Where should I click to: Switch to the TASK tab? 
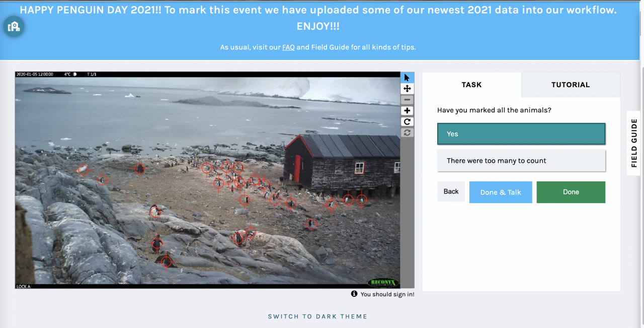[x=471, y=85]
